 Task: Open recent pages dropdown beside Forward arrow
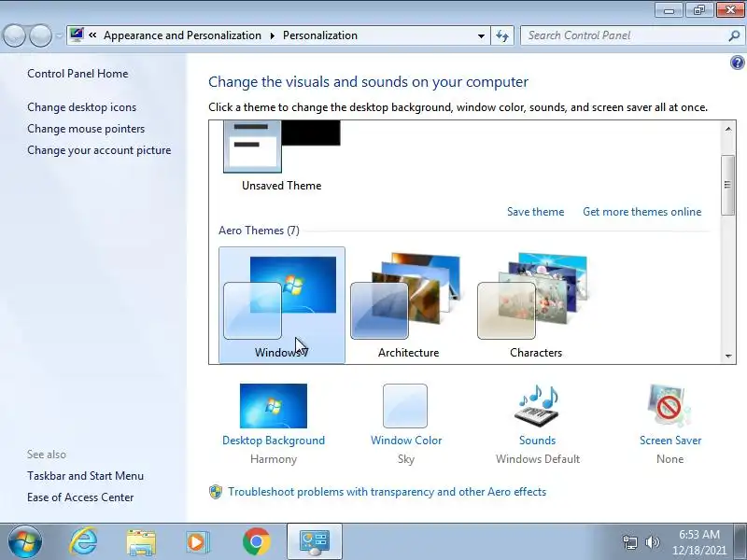click(x=59, y=35)
